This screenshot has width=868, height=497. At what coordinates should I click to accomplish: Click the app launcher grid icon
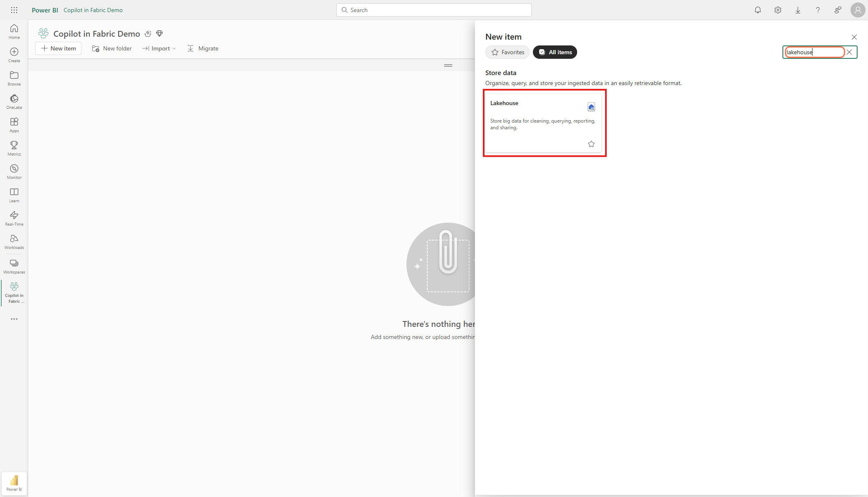click(14, 10)
